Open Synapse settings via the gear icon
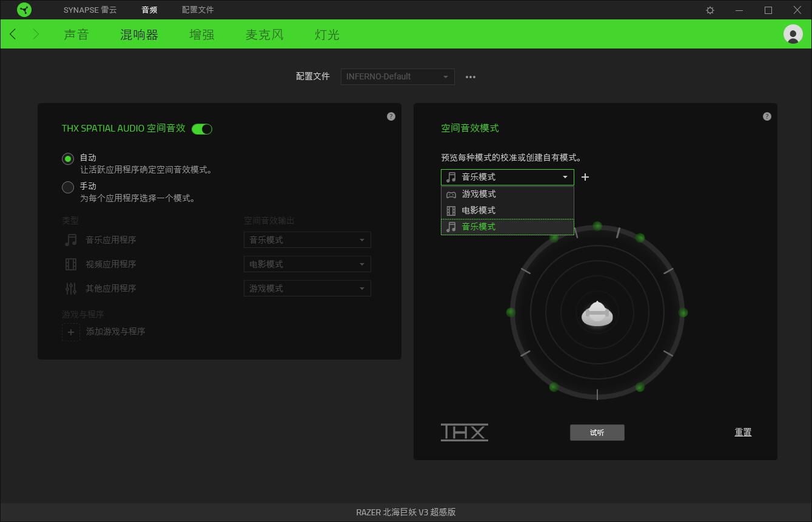812x522 pixels. [709, 10]
